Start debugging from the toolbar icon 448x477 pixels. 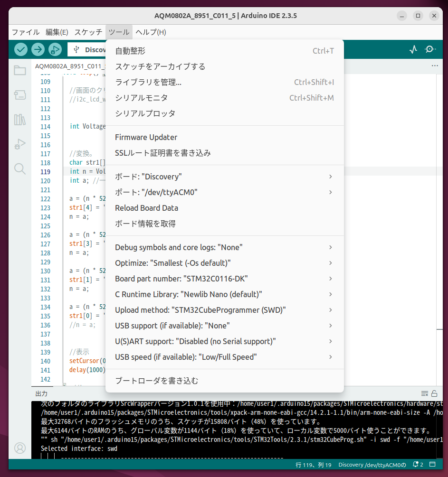tap(55, 49)
